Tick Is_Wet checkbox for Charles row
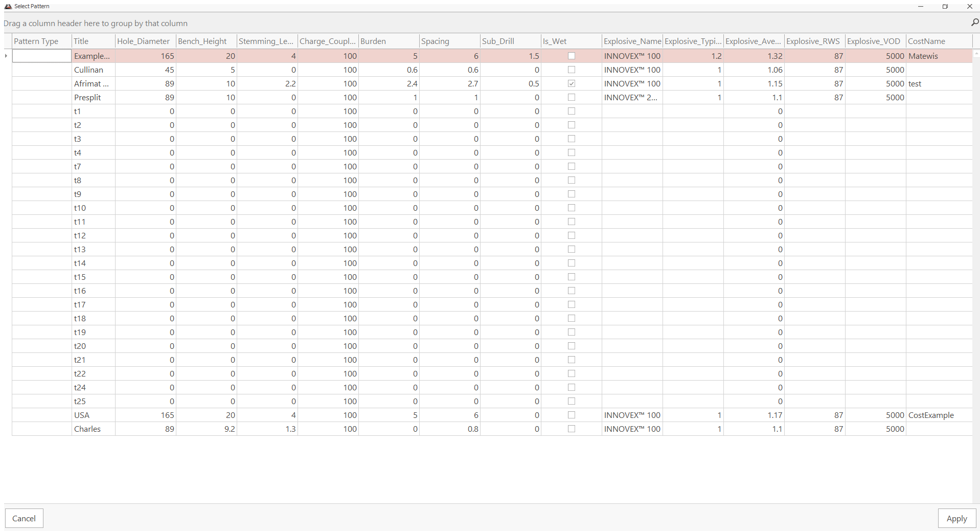This screenshot has width=980, height=531. coord(571,429)
